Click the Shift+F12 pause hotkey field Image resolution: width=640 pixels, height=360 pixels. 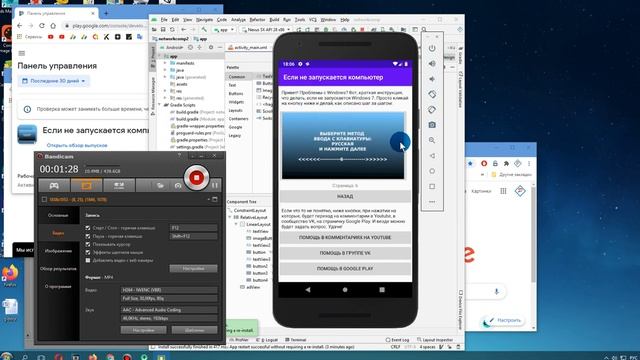193,236
